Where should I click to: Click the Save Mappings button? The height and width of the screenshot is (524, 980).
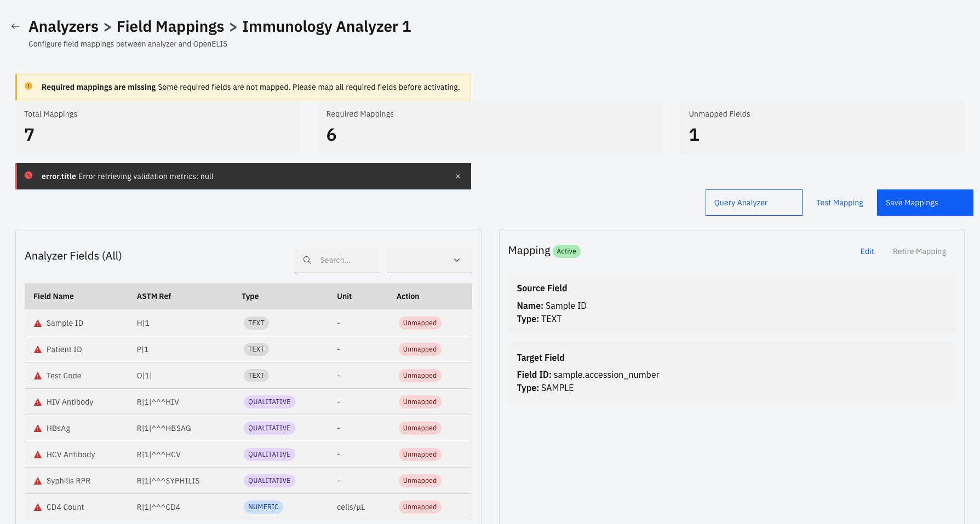point(925,203)
